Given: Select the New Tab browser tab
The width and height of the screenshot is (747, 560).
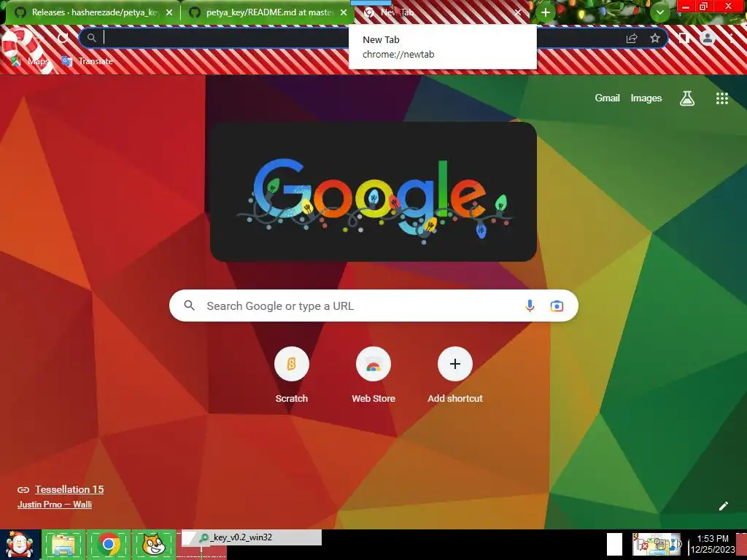Looking at the screenshot, I should pyautogui.click(x=441, y=12).
